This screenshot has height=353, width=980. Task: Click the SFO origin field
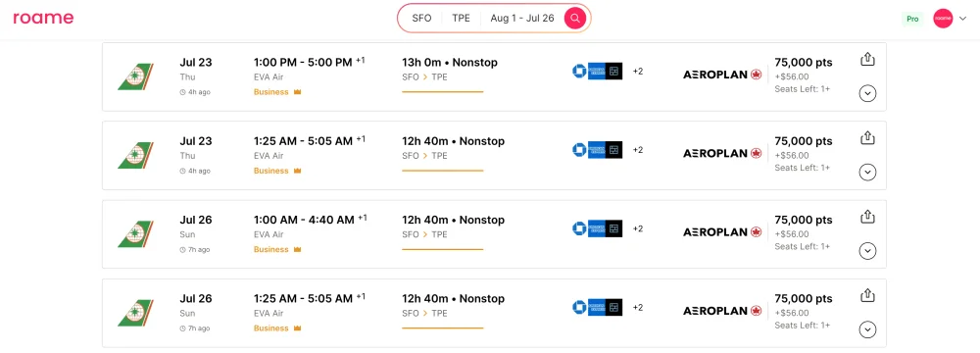point(421,19)
